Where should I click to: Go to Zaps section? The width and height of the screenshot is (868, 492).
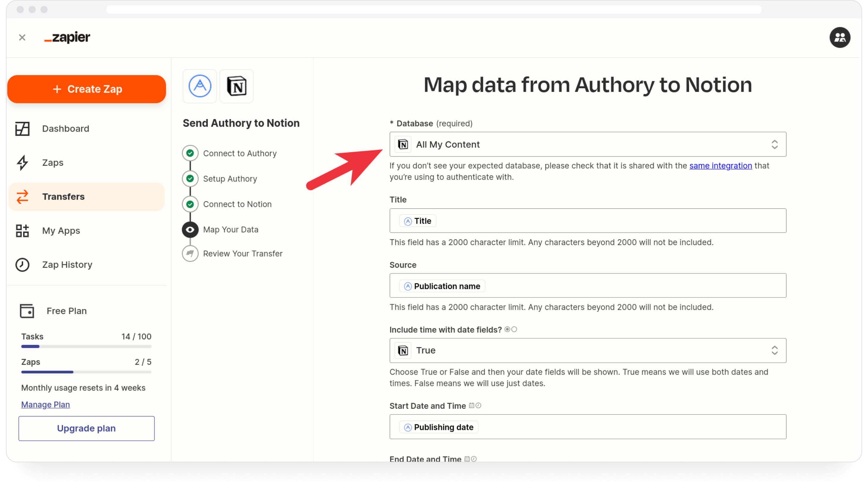point(53,163)
